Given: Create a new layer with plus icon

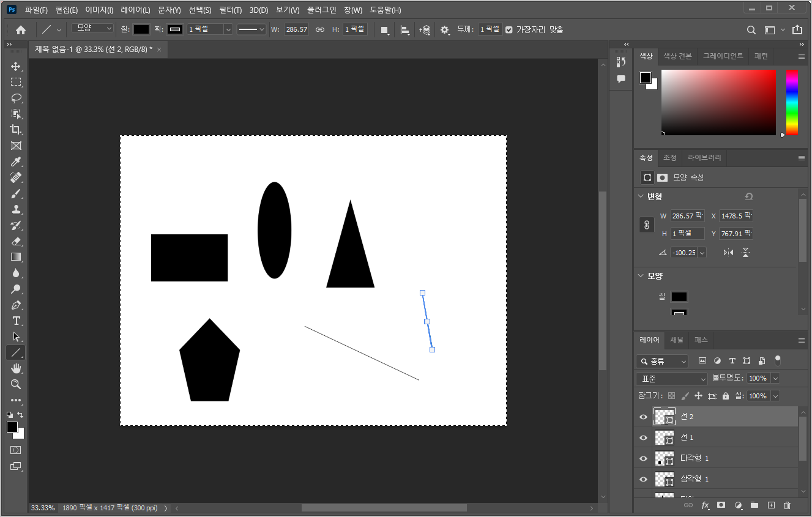Looking at the screenshot, I should tap(771, 505).
